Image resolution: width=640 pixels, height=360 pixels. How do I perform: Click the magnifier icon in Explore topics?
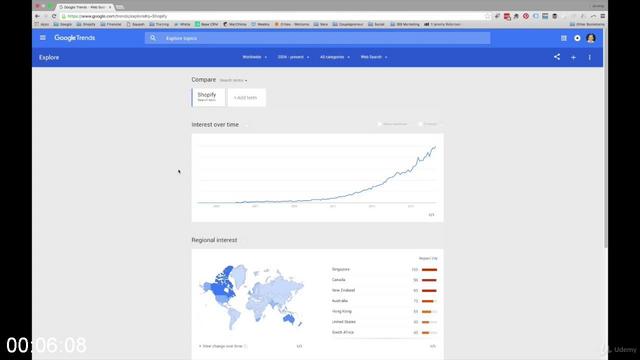point(153,38)
